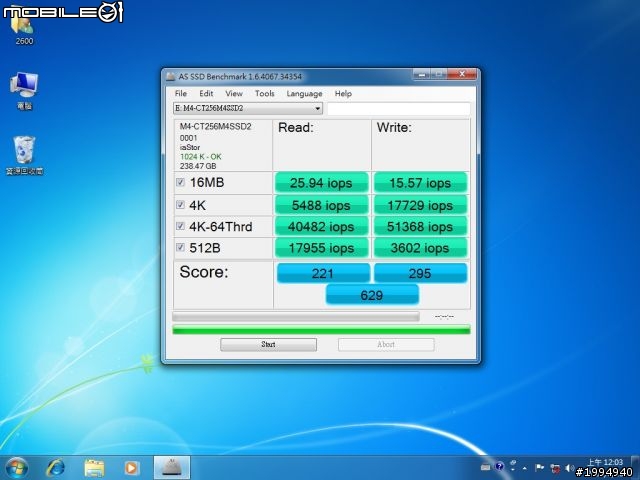Screen dimensions: 640x480
Task: Click the 4K read result 5488 iops
Action: [321, 205]
